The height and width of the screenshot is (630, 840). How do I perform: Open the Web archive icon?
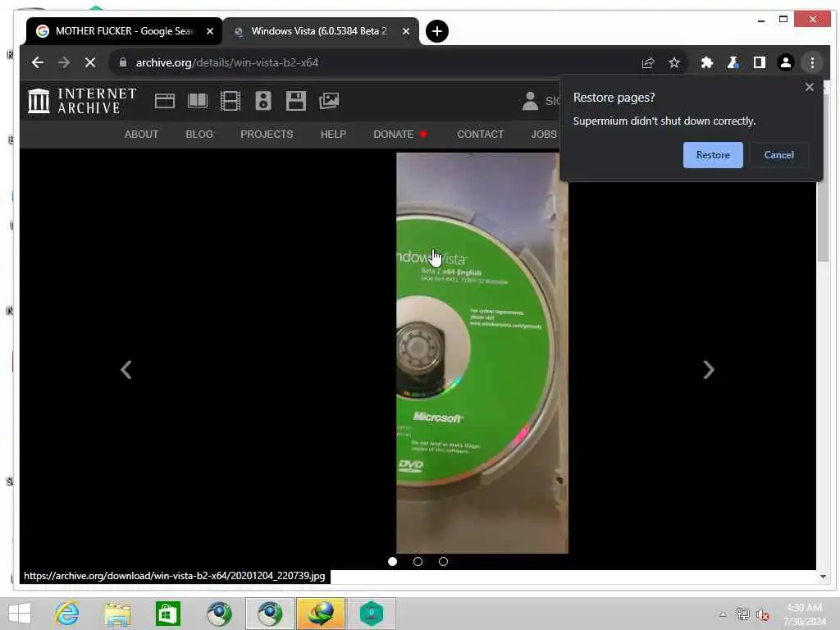(164, 101)
